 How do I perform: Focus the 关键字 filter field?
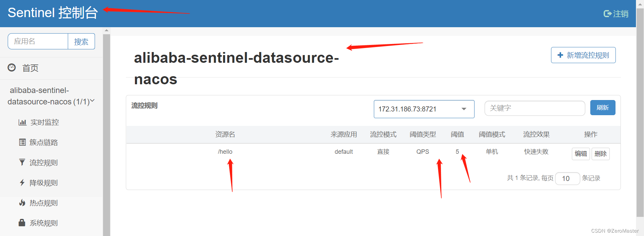[x=535, y=108]
